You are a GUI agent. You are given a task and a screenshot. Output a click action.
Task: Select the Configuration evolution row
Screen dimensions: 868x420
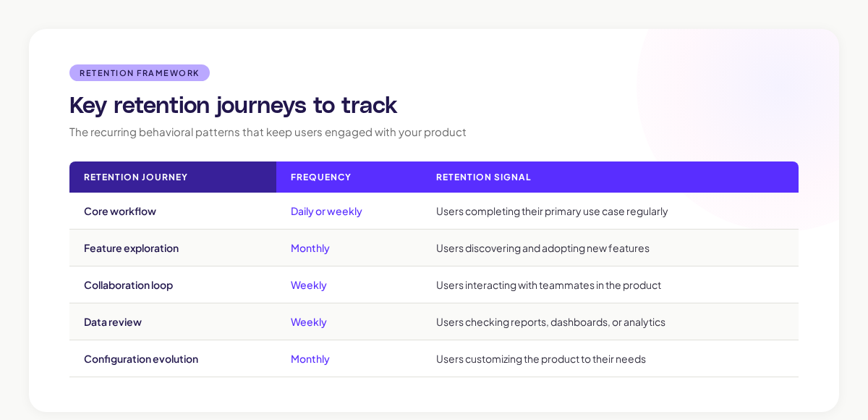pyautogui.click(x=434, y=358)
